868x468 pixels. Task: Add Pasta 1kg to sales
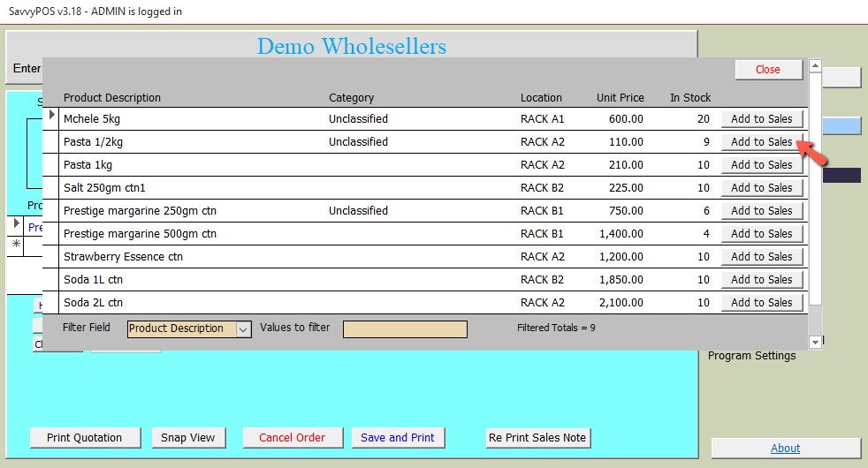pyautogui.click(x=761, y=165)
